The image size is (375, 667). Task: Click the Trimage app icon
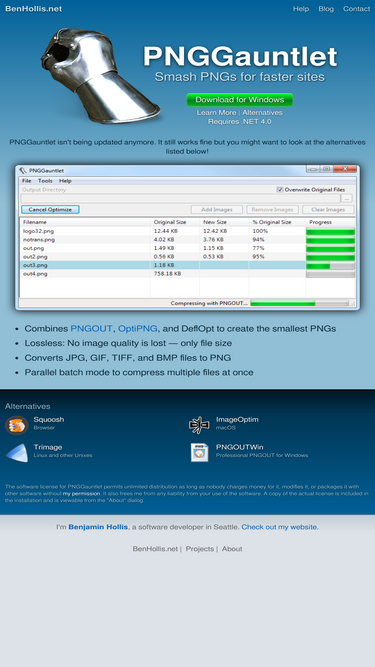(x=17, y=453)
